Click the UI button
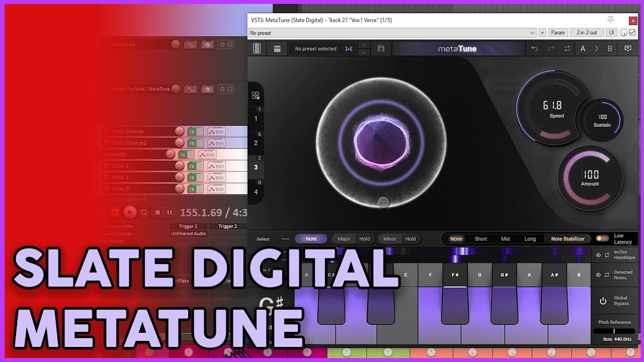 pyautogui.click(x=611, y=33)
